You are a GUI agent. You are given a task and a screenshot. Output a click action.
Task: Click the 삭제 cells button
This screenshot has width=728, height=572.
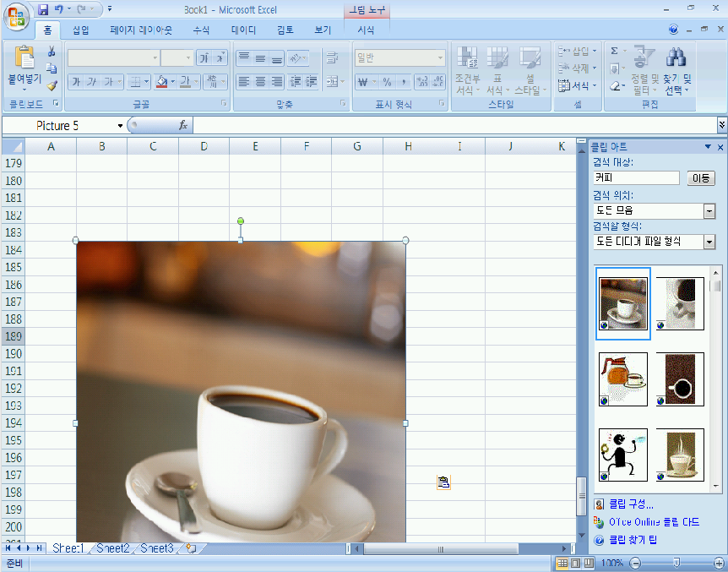pos(577,68)
